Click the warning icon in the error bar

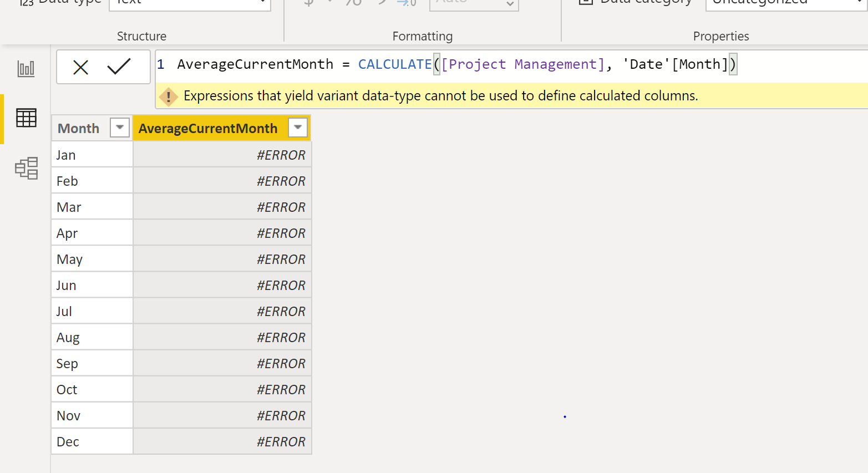169,96
